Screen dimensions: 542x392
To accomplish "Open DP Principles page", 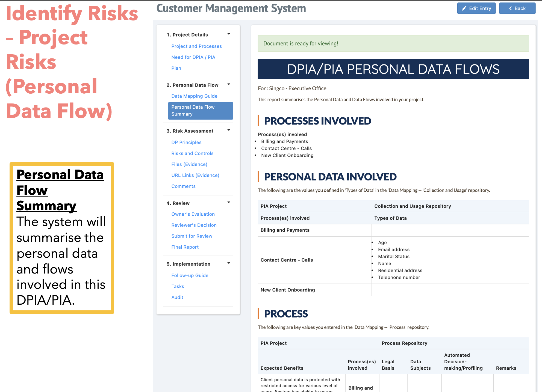I will 186,142.
